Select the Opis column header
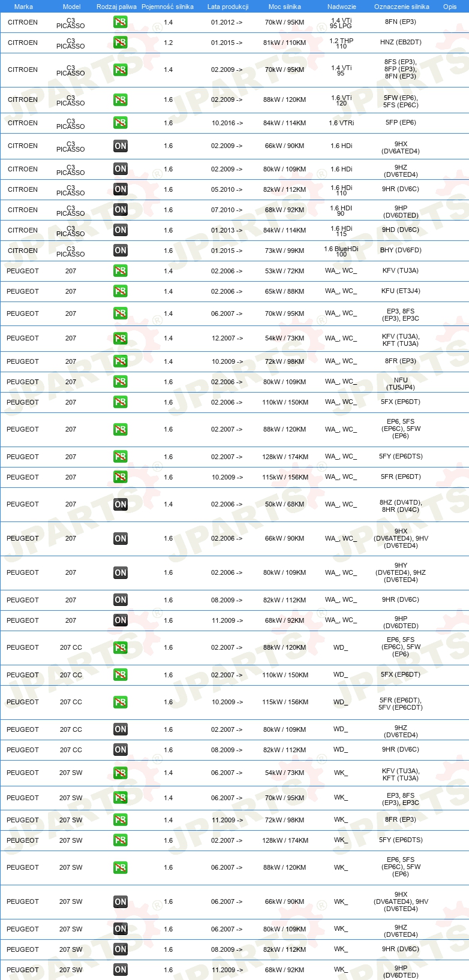The image size is (469, 980). pos(450,7)
